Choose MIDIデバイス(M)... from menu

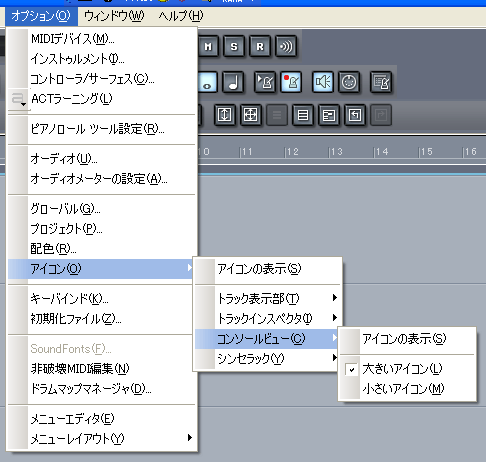pos(103,39)
